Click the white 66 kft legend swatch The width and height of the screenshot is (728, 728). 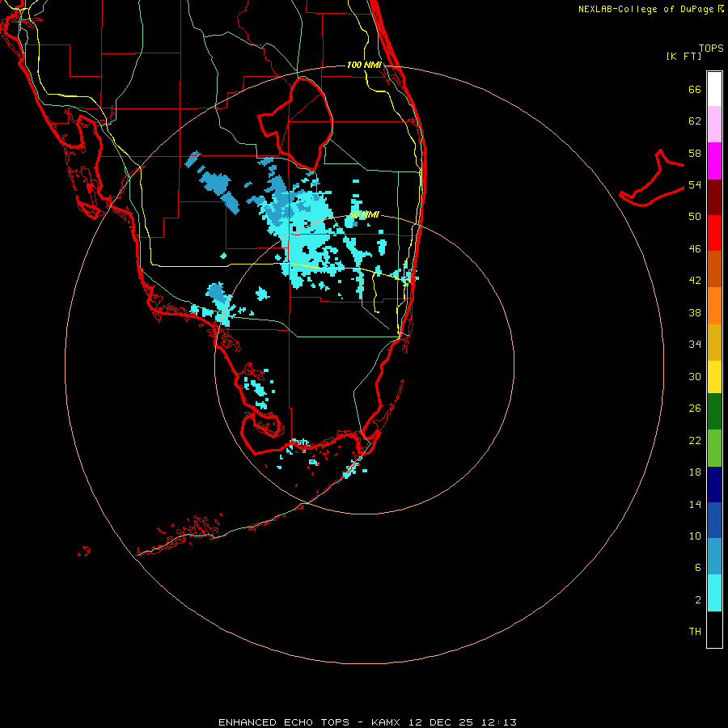(x=714, y=89)
